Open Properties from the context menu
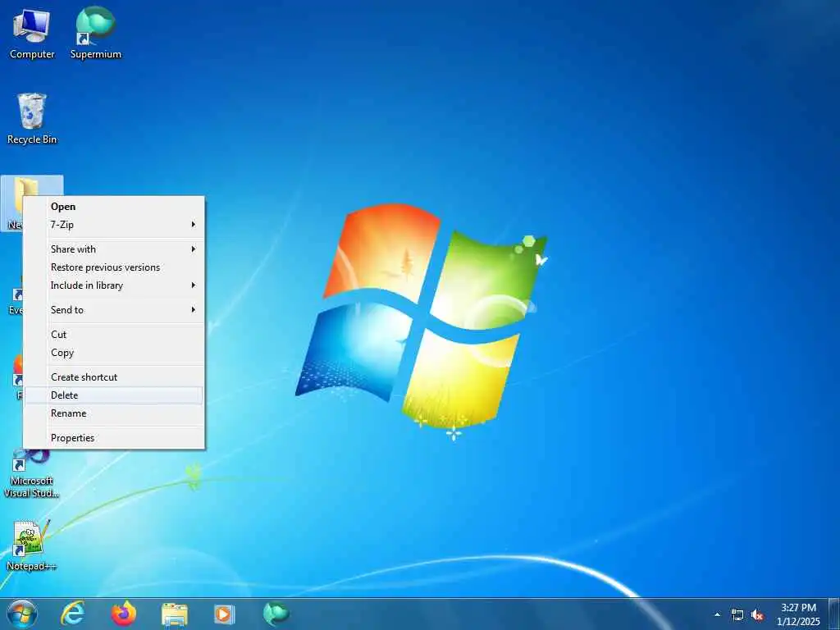This screenshot has width=840, height=630. click(113, 438)
